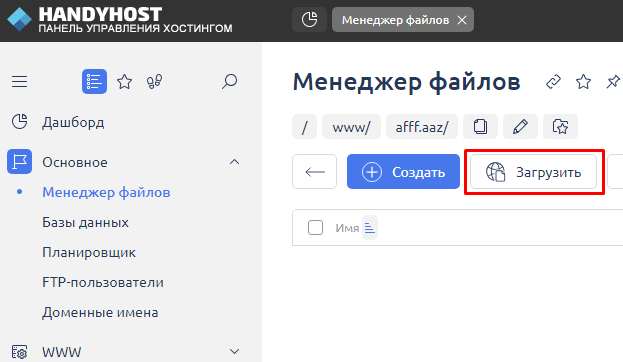Click the Создать button

point(403,172)
